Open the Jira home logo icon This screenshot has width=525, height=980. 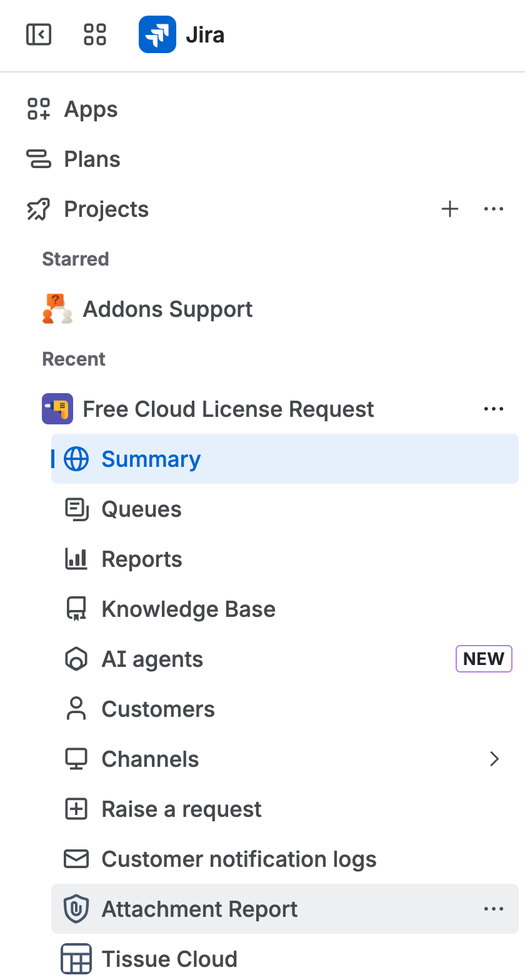click(157, 34)
